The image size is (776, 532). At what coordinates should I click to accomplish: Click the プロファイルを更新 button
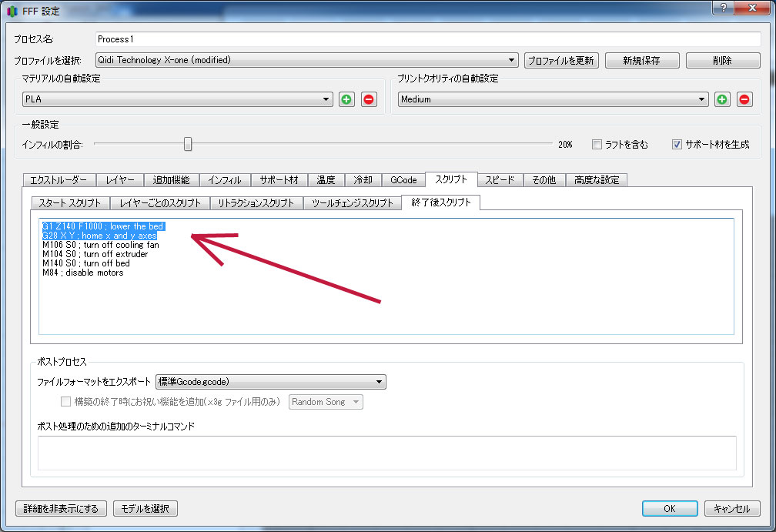pos(561,60)
